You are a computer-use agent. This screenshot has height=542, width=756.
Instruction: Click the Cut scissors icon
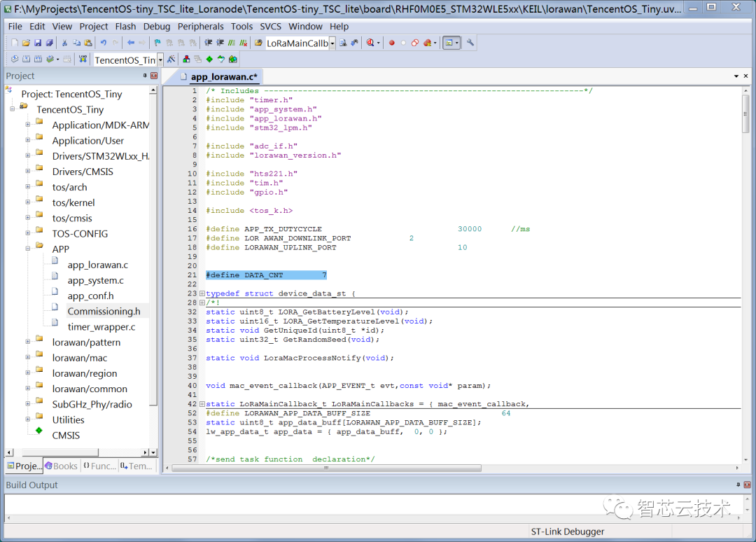(x=64, y=43)
